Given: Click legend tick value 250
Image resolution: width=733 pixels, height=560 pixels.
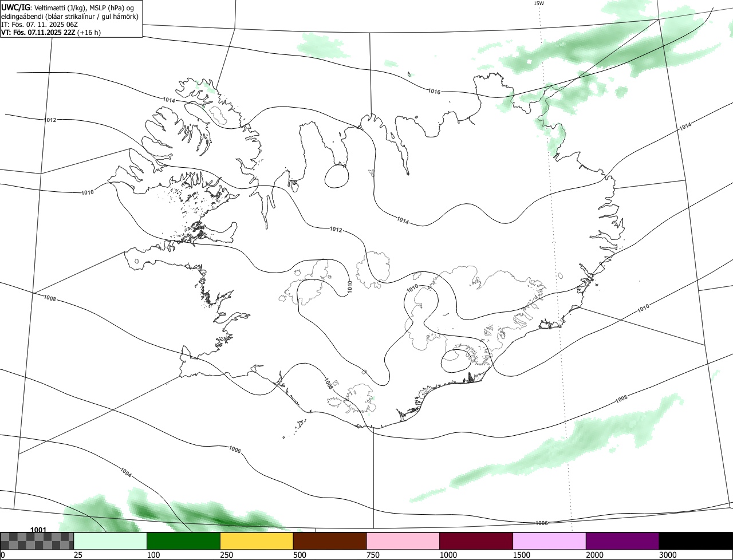Looking at the screenshot, I should [x=226, y=555].
